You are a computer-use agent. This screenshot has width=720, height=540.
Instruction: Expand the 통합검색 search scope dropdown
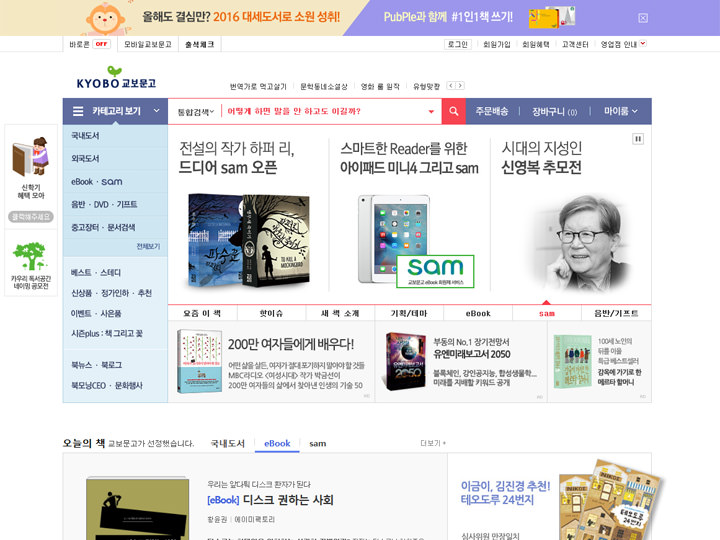tap(196, 112)
